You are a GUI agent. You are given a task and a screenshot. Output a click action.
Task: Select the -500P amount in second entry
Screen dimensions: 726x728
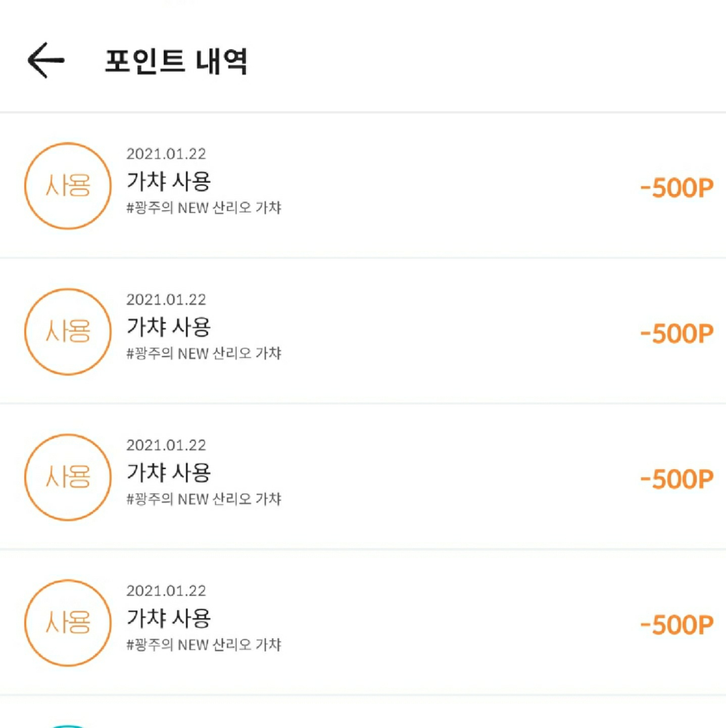pos(676,333)
